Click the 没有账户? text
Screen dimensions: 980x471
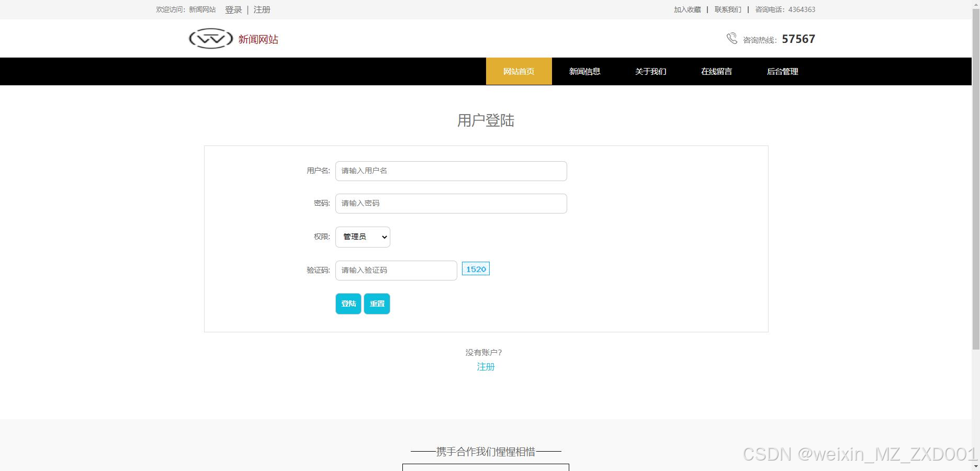pos(483,352)
